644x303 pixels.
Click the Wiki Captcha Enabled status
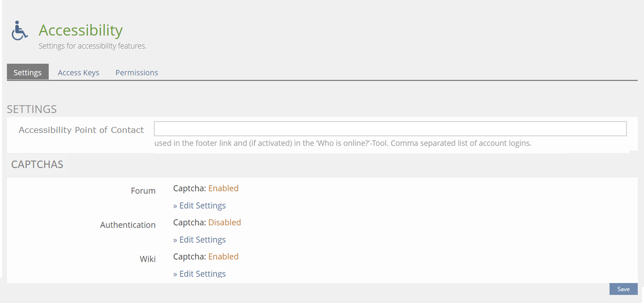(223, 257)
